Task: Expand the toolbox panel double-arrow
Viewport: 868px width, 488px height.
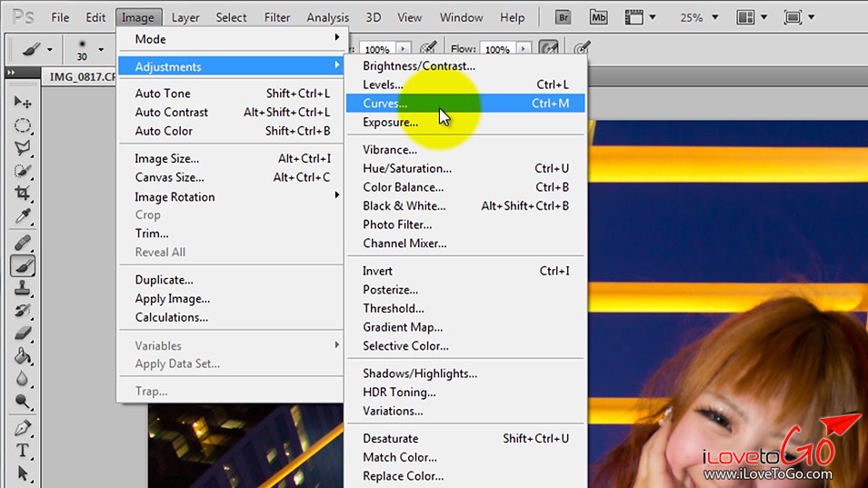Action: (x=11, y=73)
